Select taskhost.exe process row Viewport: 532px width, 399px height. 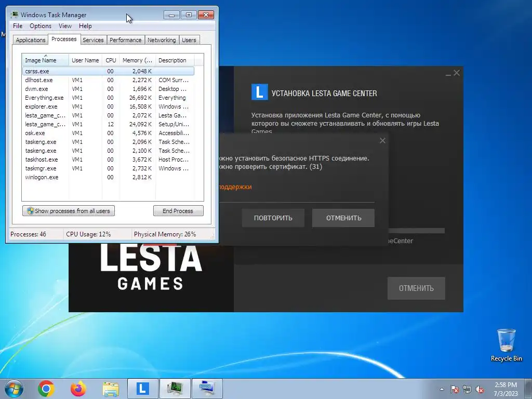click(108, 159)
